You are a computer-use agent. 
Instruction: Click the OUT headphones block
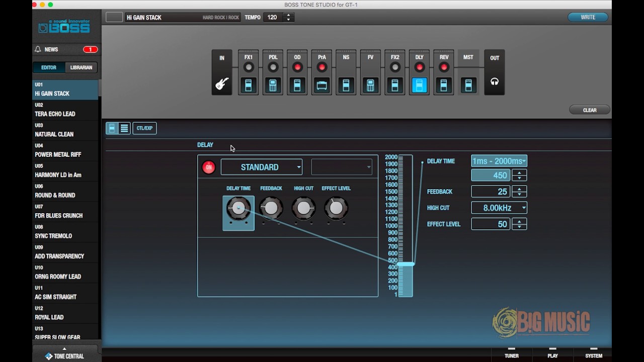(x=495, y=72)
